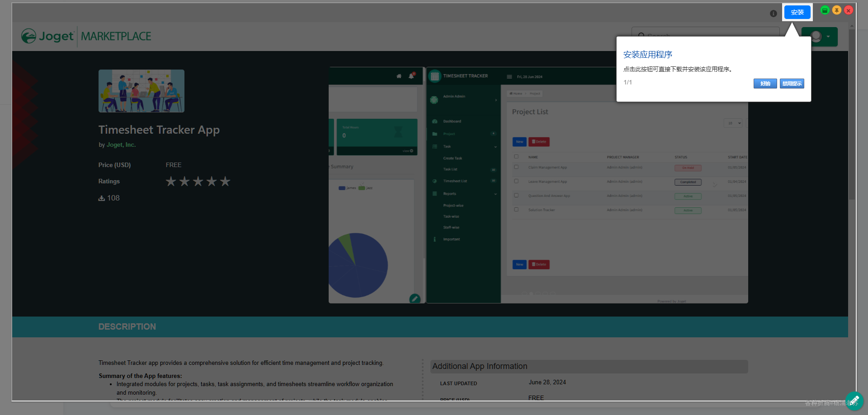Open the dashboard pie chart screenshot preview
This screenshot has height=415, width=868.
coord(376,185)
